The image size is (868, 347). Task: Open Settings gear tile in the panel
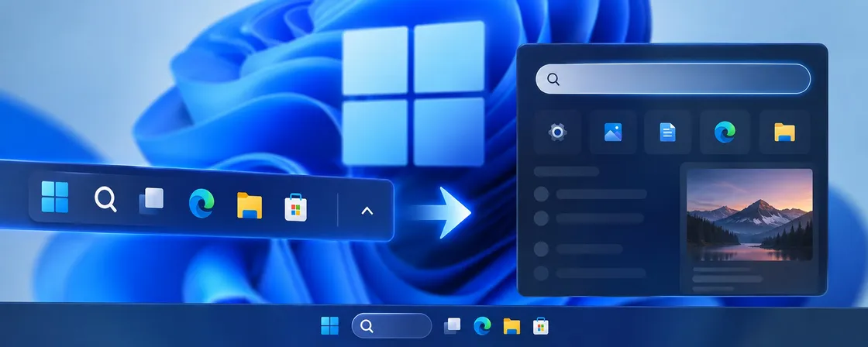(557, 132)
